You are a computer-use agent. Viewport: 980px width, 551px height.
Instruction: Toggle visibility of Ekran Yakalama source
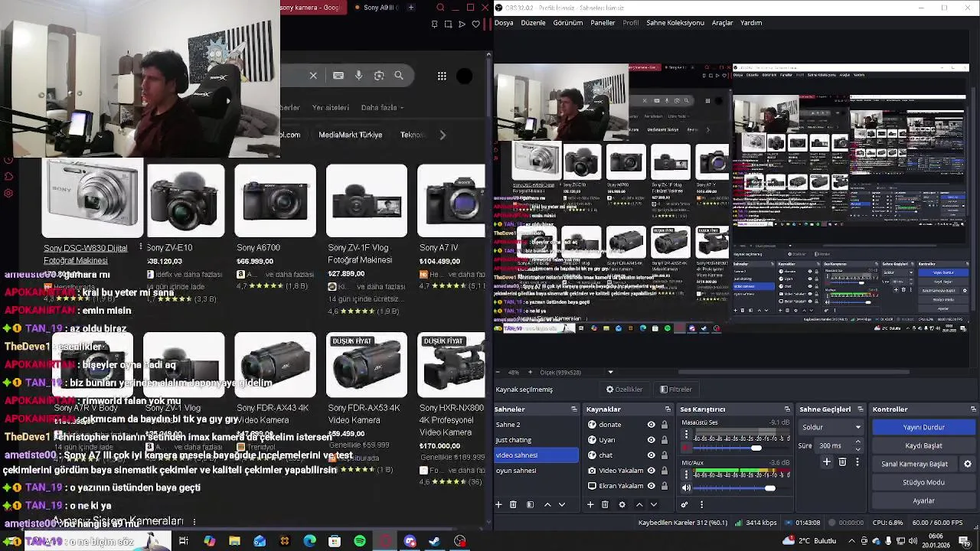pos(652,486)
